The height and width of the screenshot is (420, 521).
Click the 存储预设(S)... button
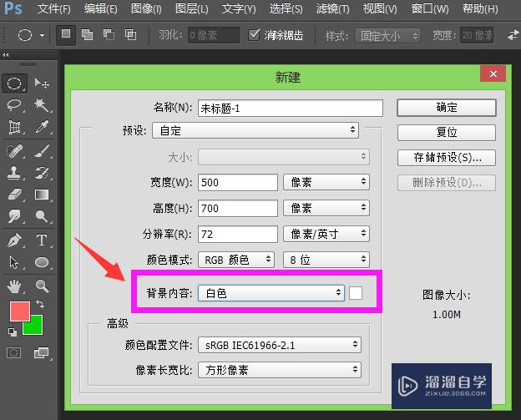coord(447,158)
